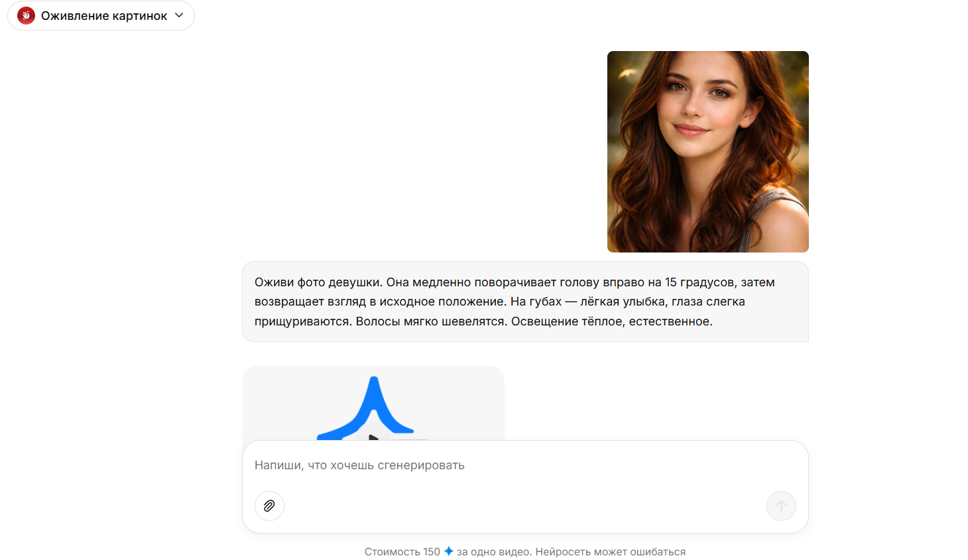The width and height of the screenshot is (968, 560).
Task: Open the Оживление картинок mode selector label
Action: 104,16
